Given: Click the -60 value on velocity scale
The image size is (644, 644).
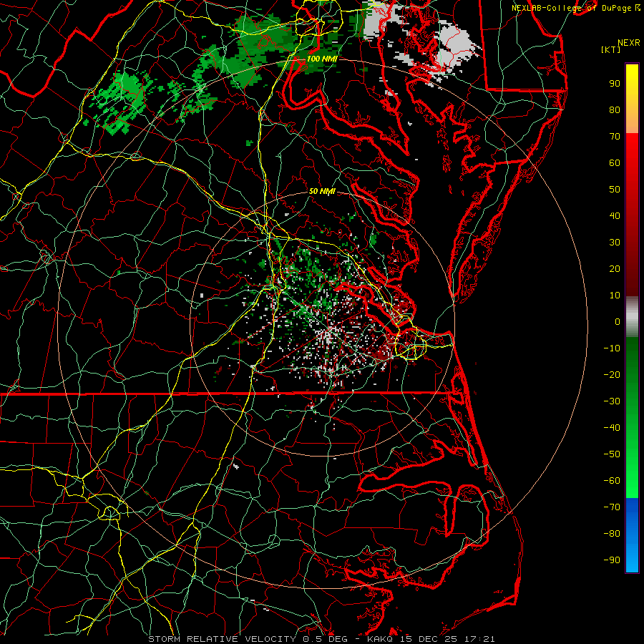Looking at the screenshot, I should click(612, 481).
